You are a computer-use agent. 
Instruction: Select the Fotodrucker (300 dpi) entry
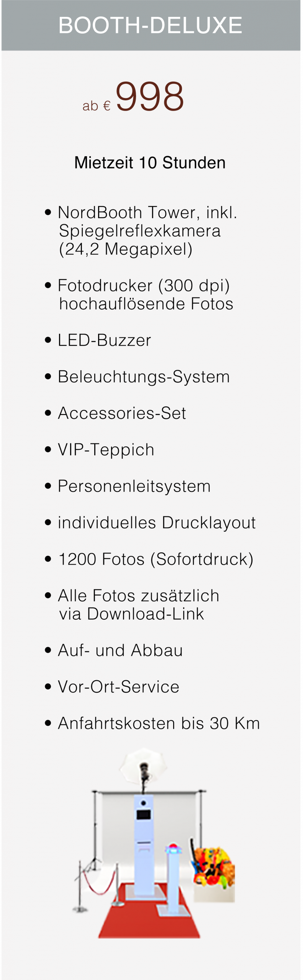click(146, 294)
